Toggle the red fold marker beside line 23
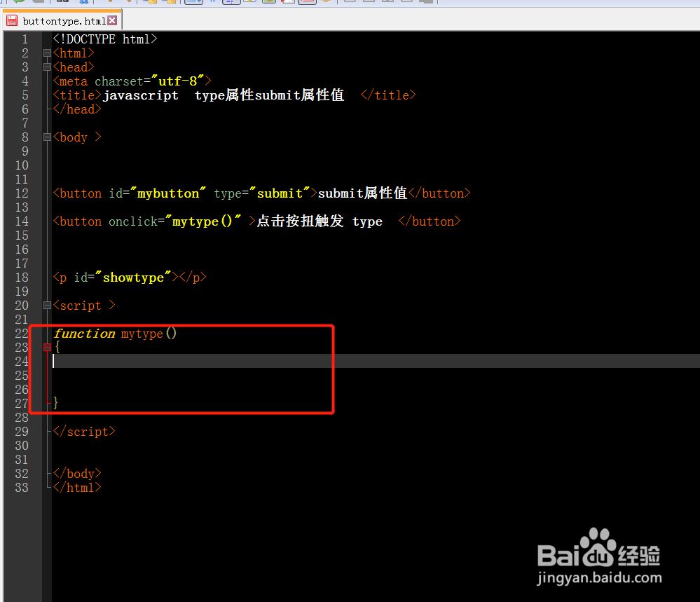 tap(47, 347)
